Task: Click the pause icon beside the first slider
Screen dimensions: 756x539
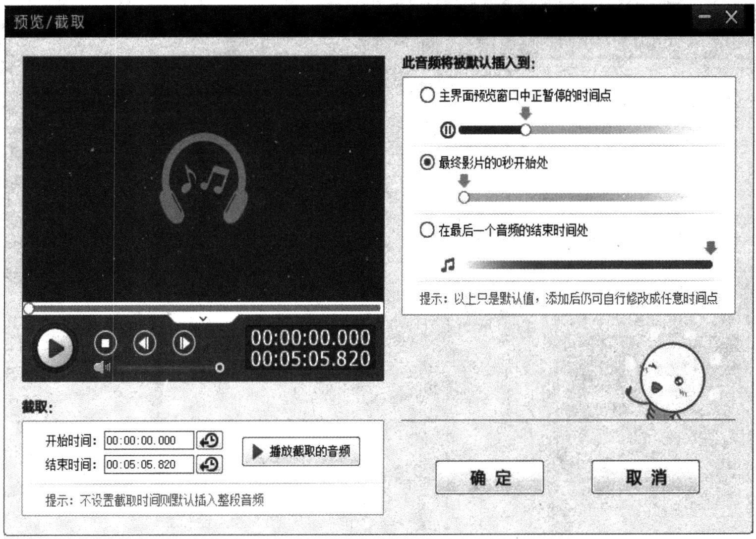Action: [447, 130]
